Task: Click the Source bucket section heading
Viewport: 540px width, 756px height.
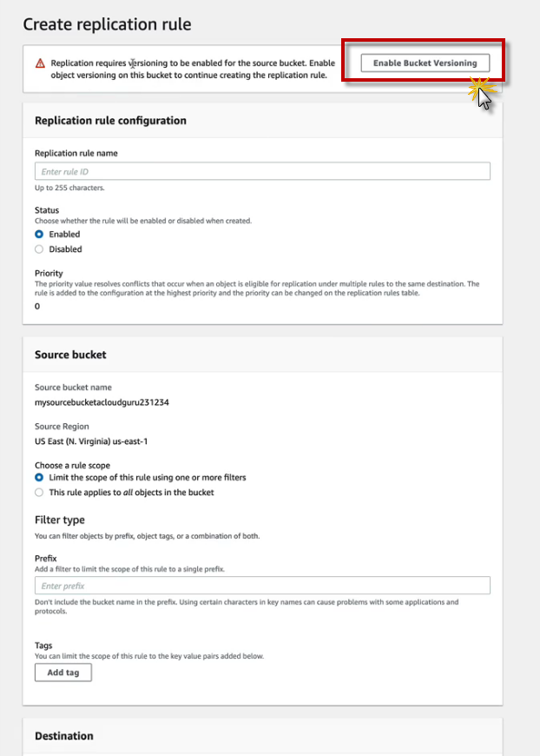Action: [70, 355]
